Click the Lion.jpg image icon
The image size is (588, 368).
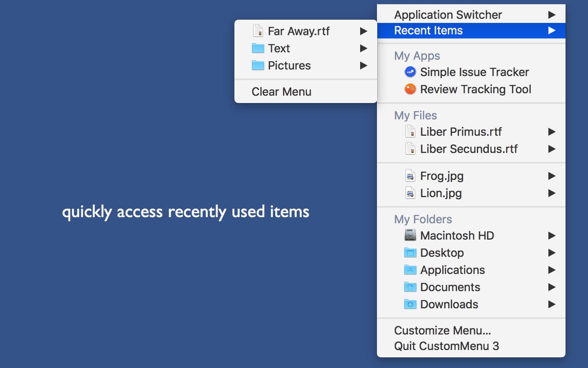coord(410,193)
